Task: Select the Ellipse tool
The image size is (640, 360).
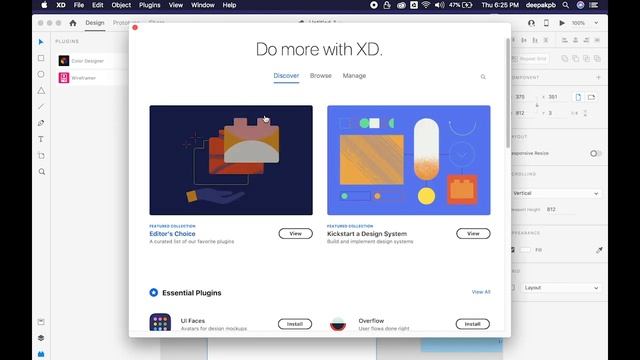Action: point(41,74)
